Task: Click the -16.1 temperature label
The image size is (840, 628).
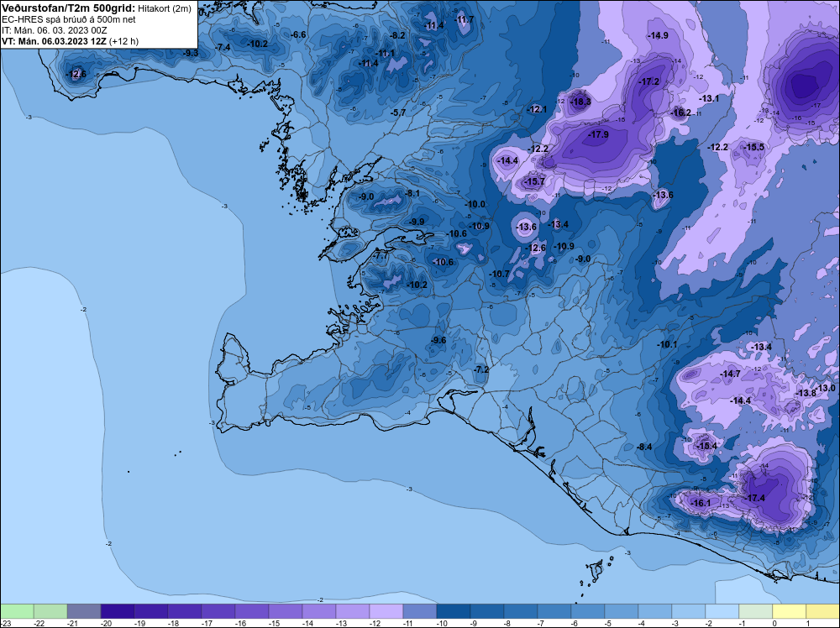Action: pos(701,503)
